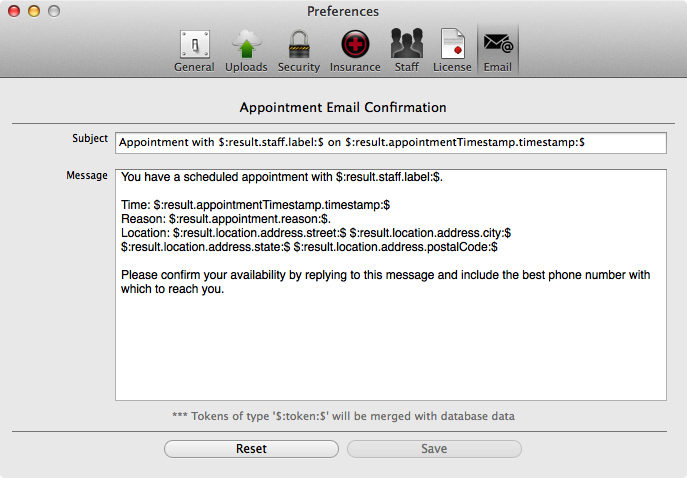Open the General preferences pane

click(194, 51)
